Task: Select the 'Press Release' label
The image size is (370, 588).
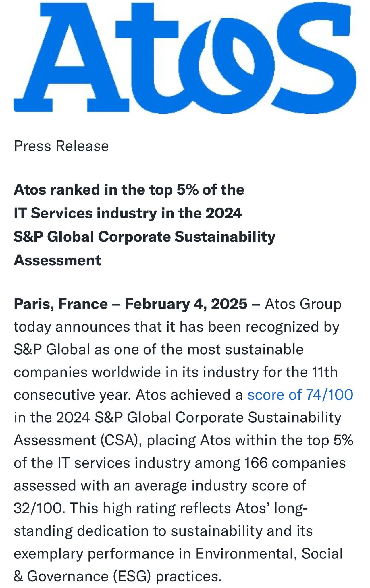Action: [61, 146]
